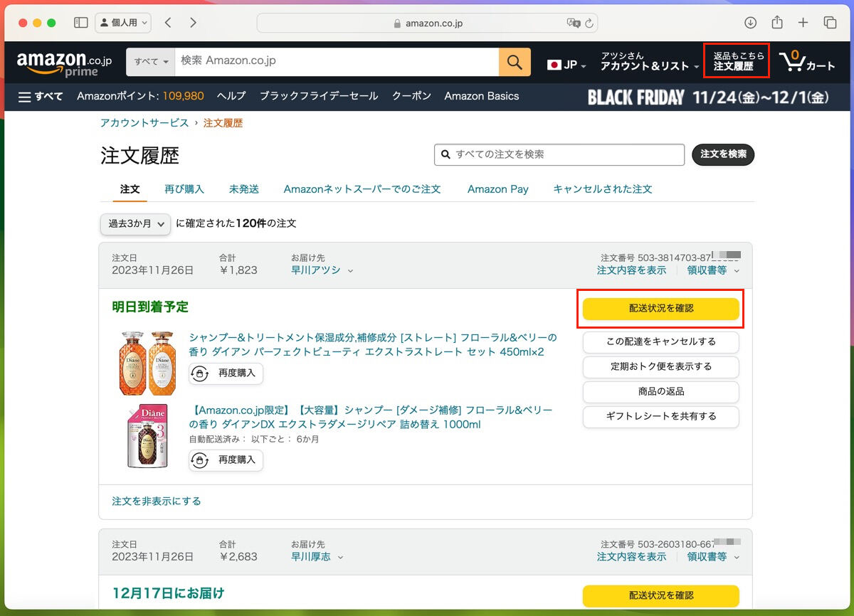The image size is (854, 616).
Task: Open Safari downloads icon
Action: pyautogui.click(x=750, y=23)
